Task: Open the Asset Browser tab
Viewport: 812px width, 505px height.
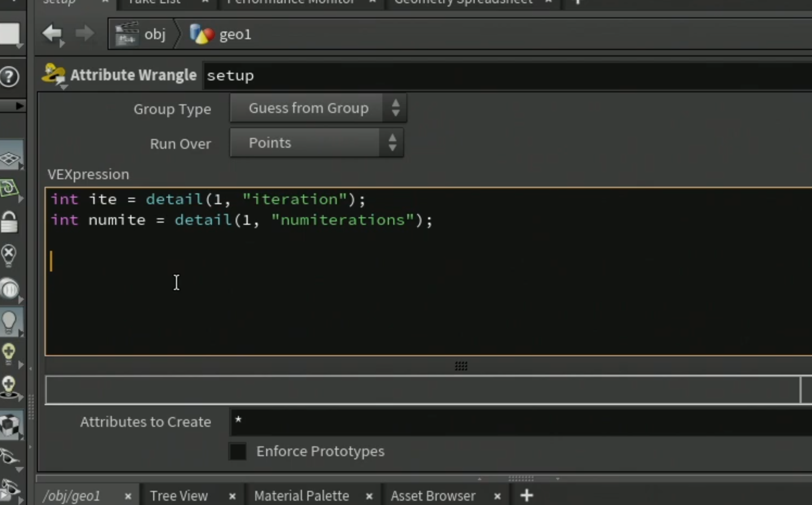Action: pyautogui.click(x=433, y=496)
